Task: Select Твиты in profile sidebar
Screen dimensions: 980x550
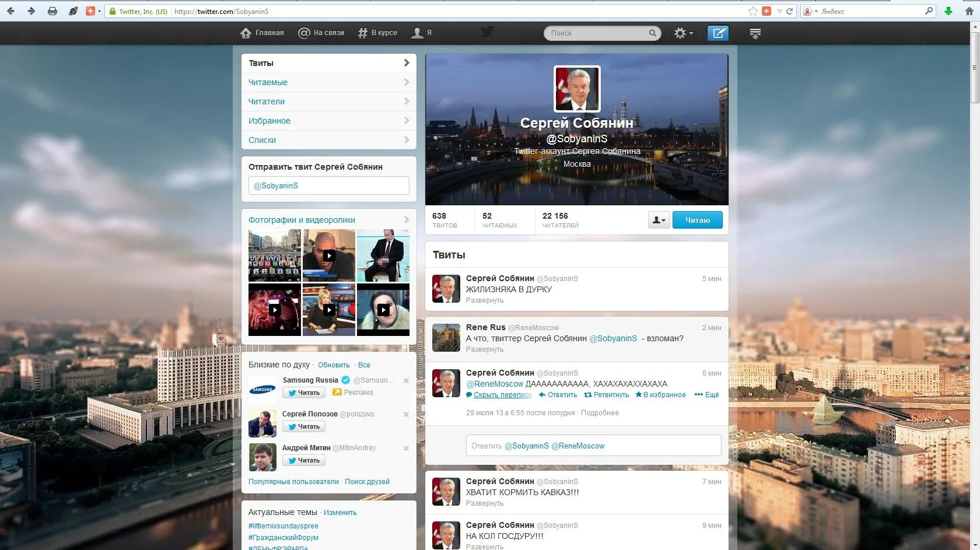Action: click(328, 63)
